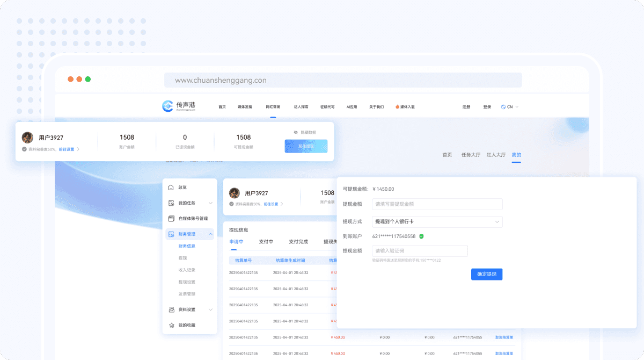Click the 自媒体账号管理 sidebar icon

[171, 219]
